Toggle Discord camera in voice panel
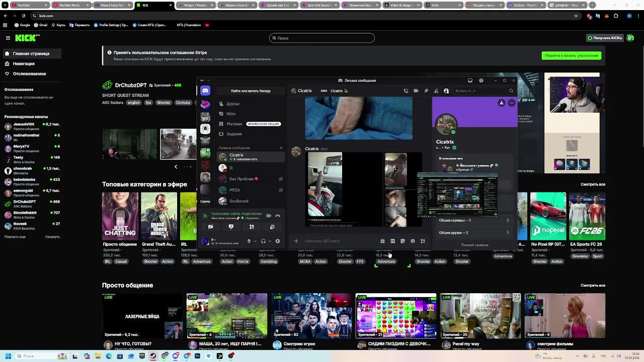The image size is (644, 362). (x=210, y=227)
